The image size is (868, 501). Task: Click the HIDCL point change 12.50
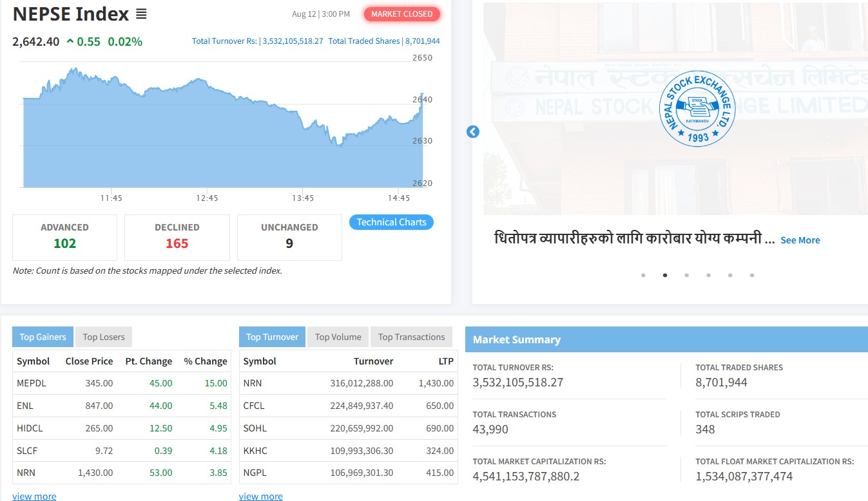point(160,428)
